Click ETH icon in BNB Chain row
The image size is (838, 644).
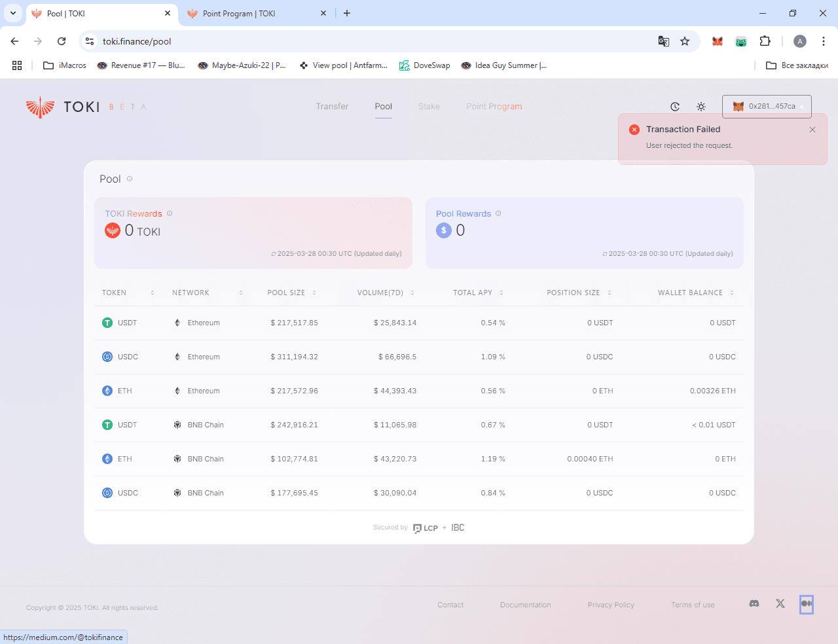107,459
